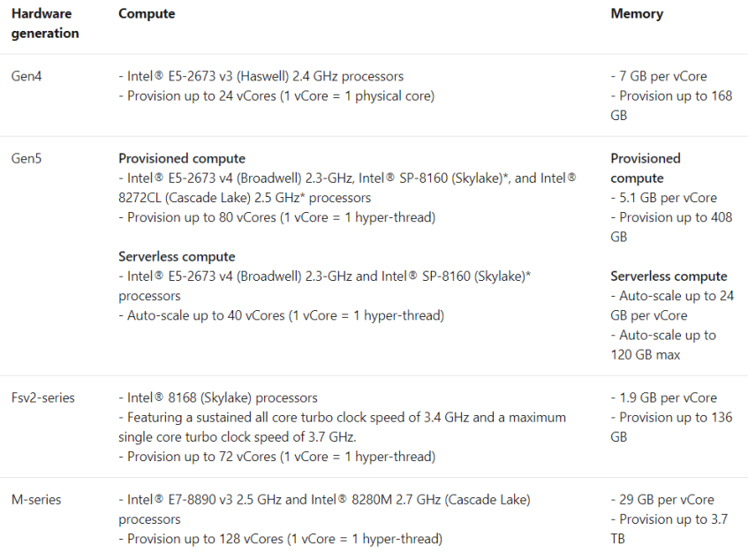
Task: Click the 7 GB per vCore text
Action: tap(659, 76)
